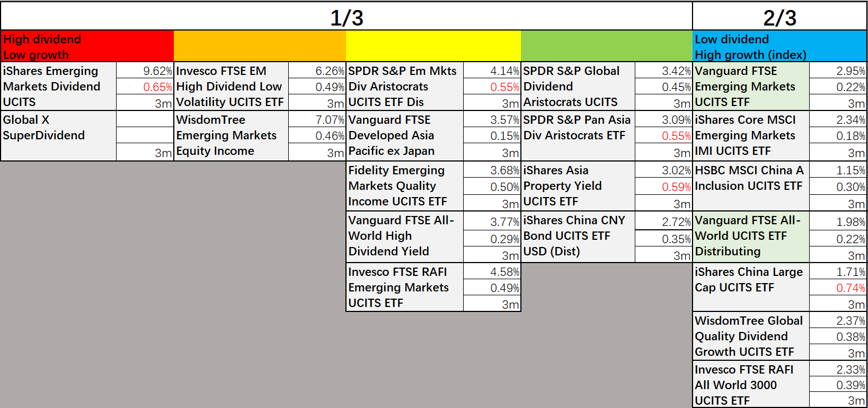
Task: Click the red 0.74% fee value
Action: click(x=838, y=288)
